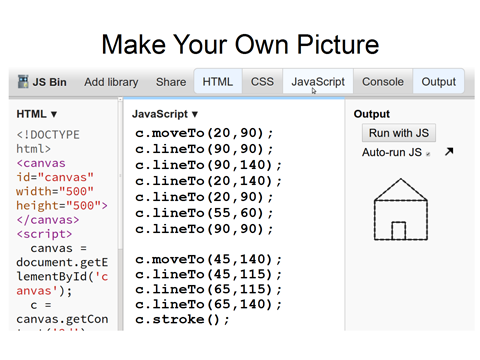The image size is (480, 360).
Task: Click the Run with JS button
Action: tap(399, 133)
